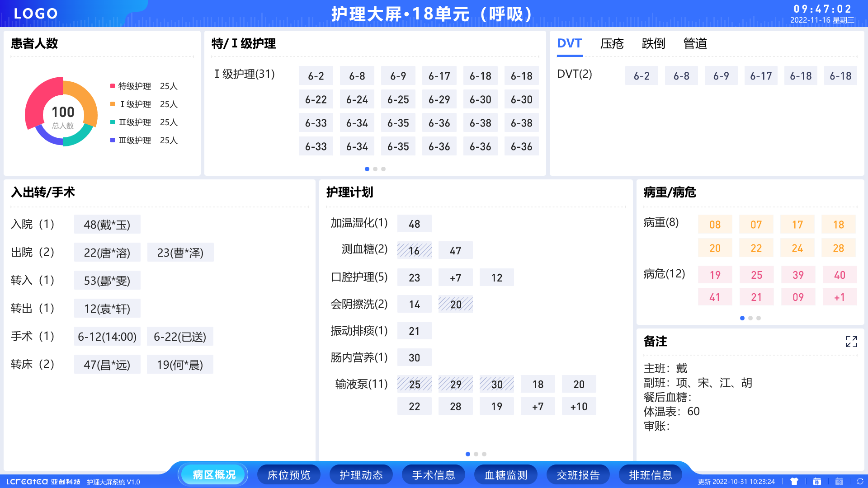868x488 pixels.
Task: Select discharge patient 23(曹*泽)
Action: (x=180, y=253)
